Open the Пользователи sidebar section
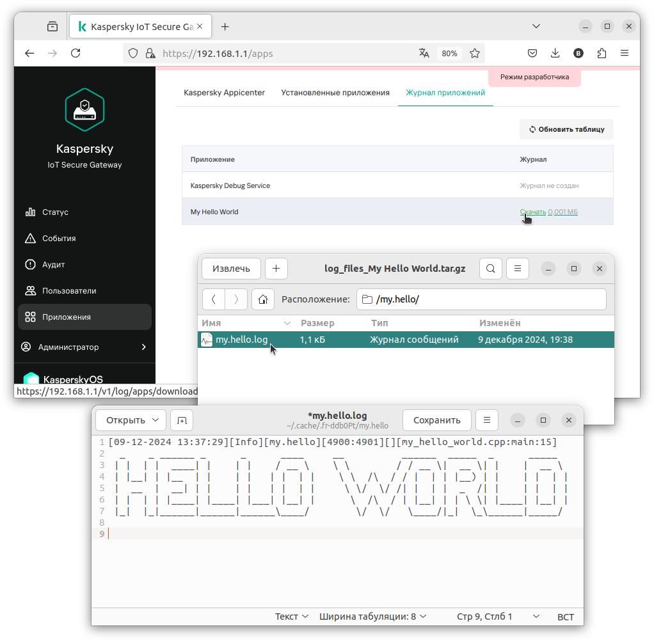Screen dimensions: 654x644 pyautogui.click(x=84, y=291)
